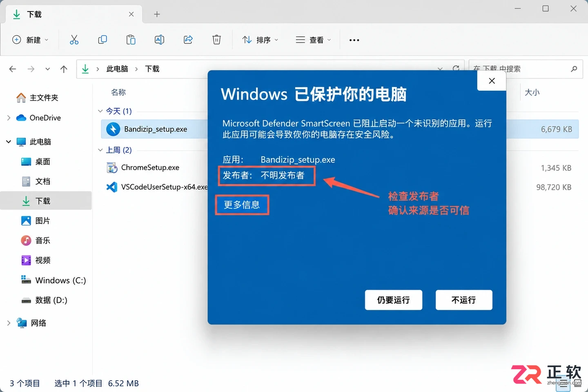Click the Refresh icon in address bar
588x392 pixels.
(x=456, y=68)
